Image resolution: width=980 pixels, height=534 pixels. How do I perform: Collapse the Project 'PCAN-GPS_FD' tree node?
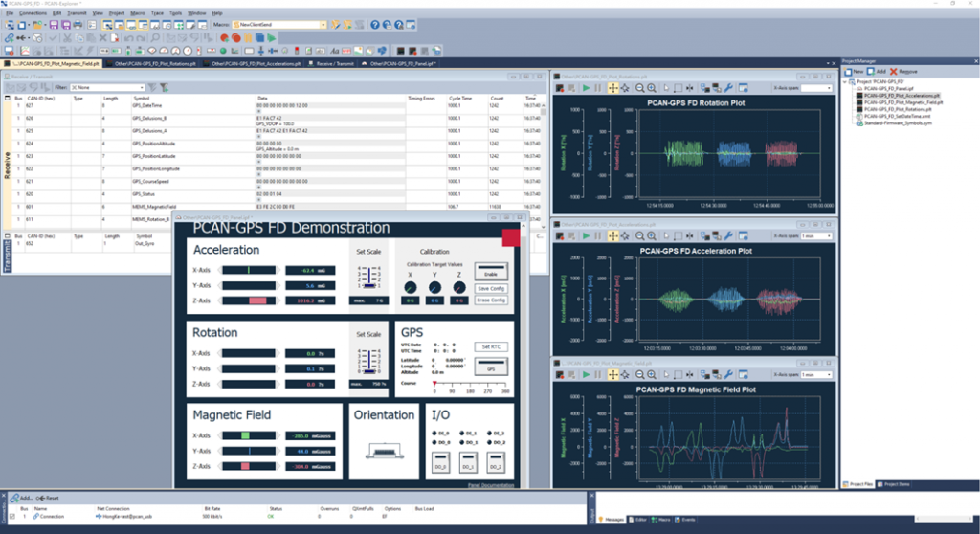pos(846,82)
